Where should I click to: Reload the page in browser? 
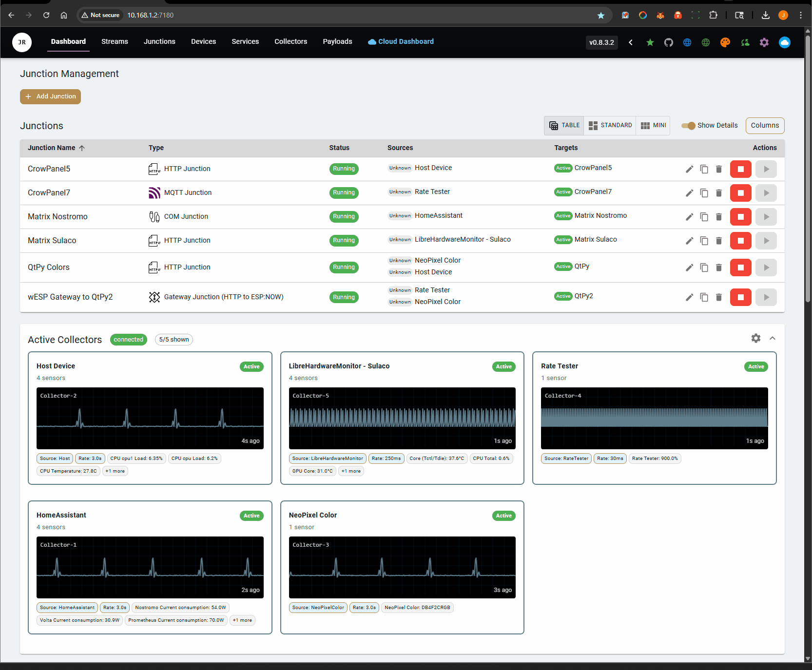click(x=46, y=15)
